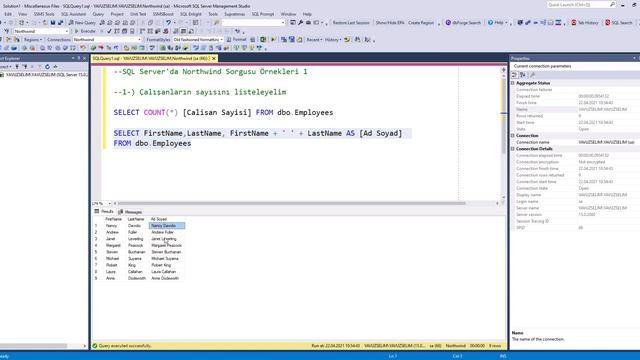Collapse the Connection Details section
Screen dimensions: 640x360
(x=513, y=149)
